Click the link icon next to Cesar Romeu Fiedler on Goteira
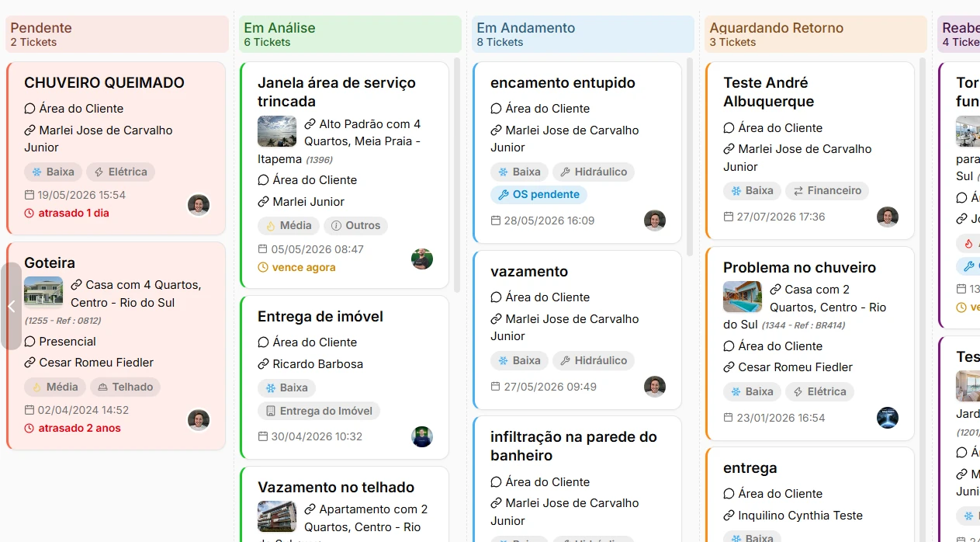The height and width of the screenshot is (542, 980). (30, 363)
